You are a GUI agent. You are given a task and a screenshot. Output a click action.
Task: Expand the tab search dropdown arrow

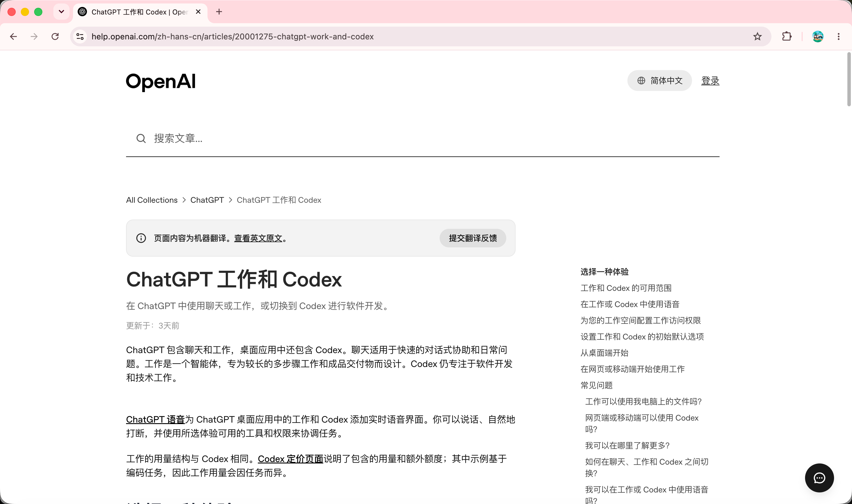coord(61,12)
